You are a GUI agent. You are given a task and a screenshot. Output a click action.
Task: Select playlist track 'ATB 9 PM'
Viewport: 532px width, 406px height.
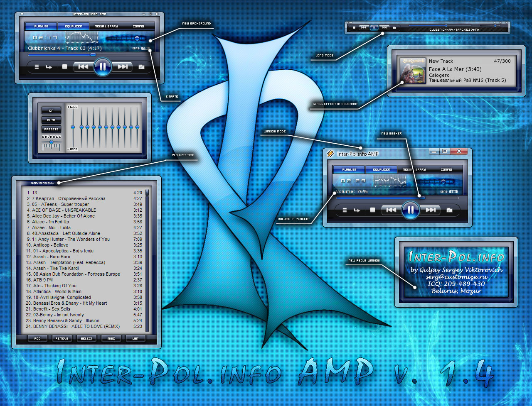pos(84,280)
